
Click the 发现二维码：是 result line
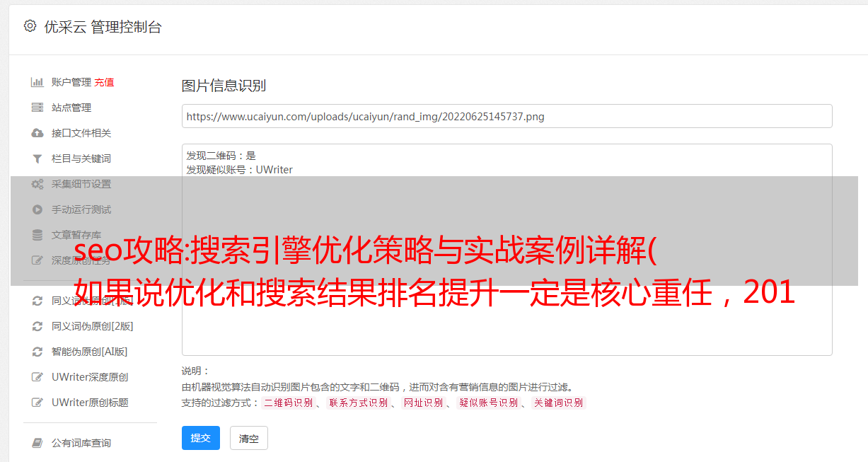(x=221, y=156)
